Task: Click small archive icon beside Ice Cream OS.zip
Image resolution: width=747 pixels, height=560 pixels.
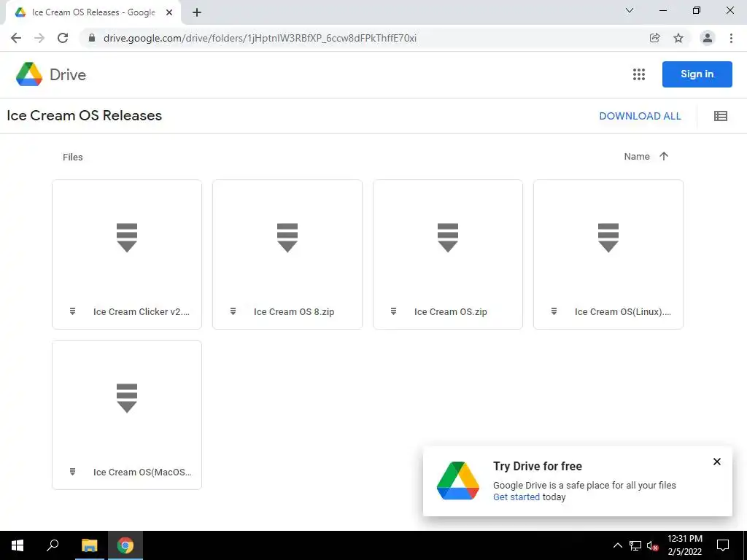Action: tap(393, 311)
